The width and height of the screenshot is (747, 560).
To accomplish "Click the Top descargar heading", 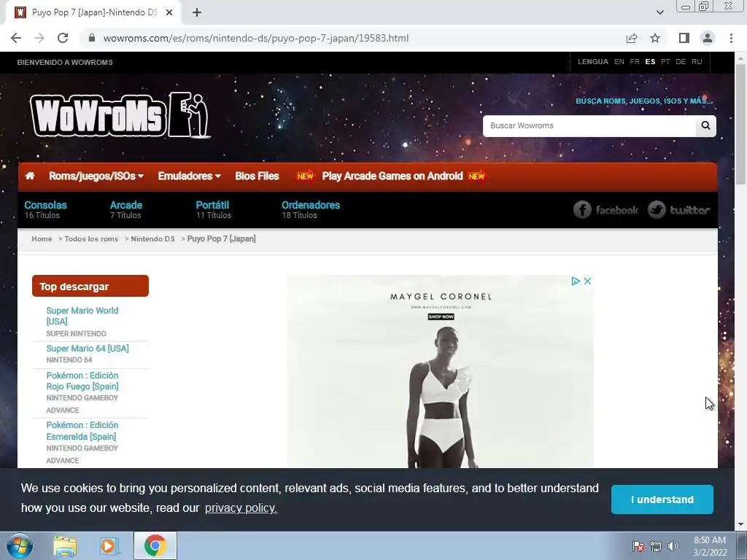I will click(90, 286).
